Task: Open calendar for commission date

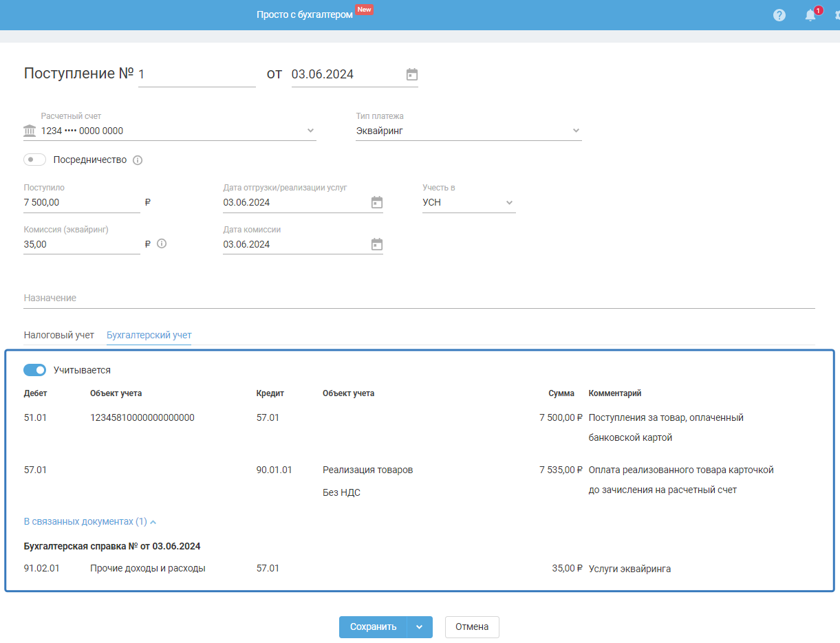Action: (376, 244)
